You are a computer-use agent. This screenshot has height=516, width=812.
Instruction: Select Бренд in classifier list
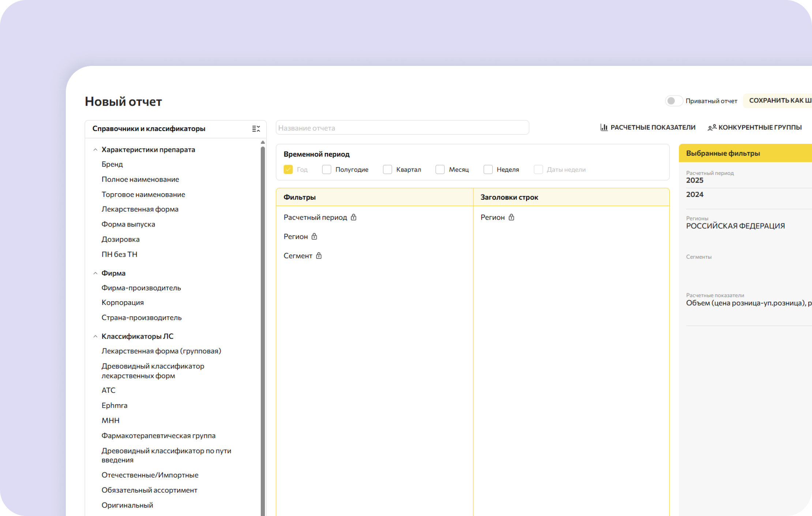pos(112,164)
